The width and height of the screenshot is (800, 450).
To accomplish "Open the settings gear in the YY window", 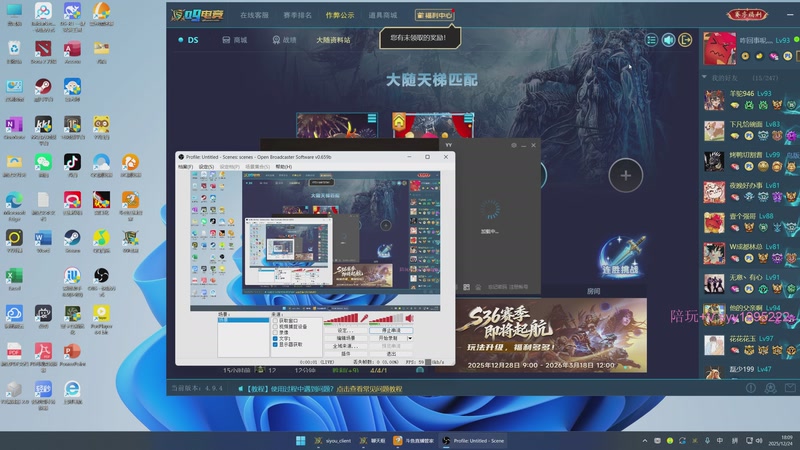I will (x=514, y=145).
